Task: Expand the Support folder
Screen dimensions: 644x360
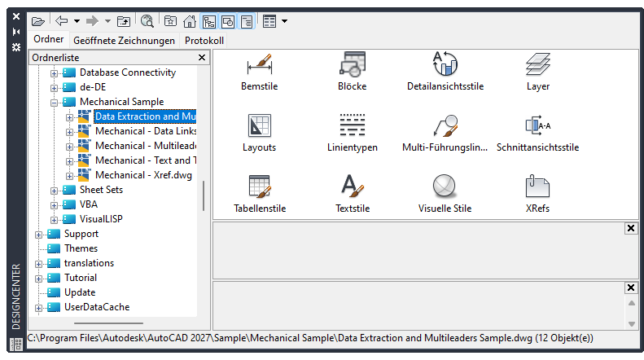Action: tap(38, 235)
